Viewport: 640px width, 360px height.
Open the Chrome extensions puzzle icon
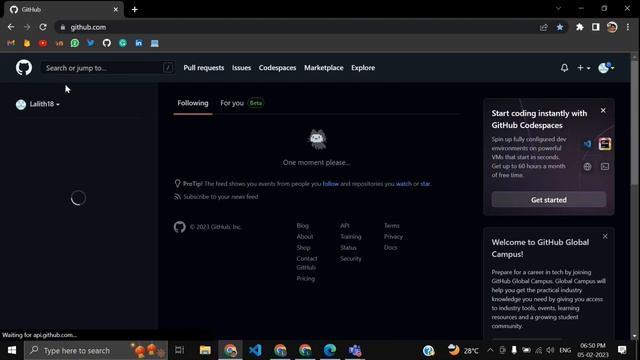click(580, 27)
